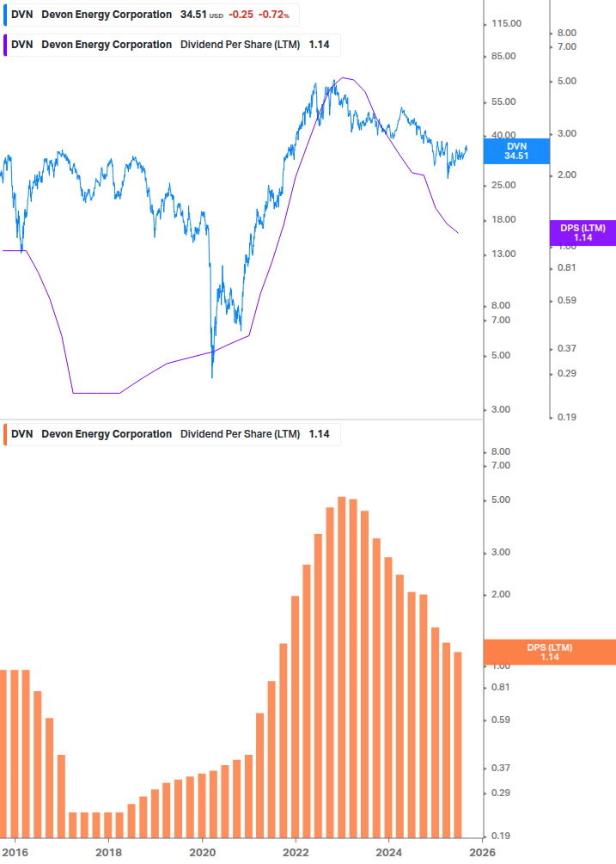
Task: Click the purple Dividend Per Share legend
Action: coord(171,46)
